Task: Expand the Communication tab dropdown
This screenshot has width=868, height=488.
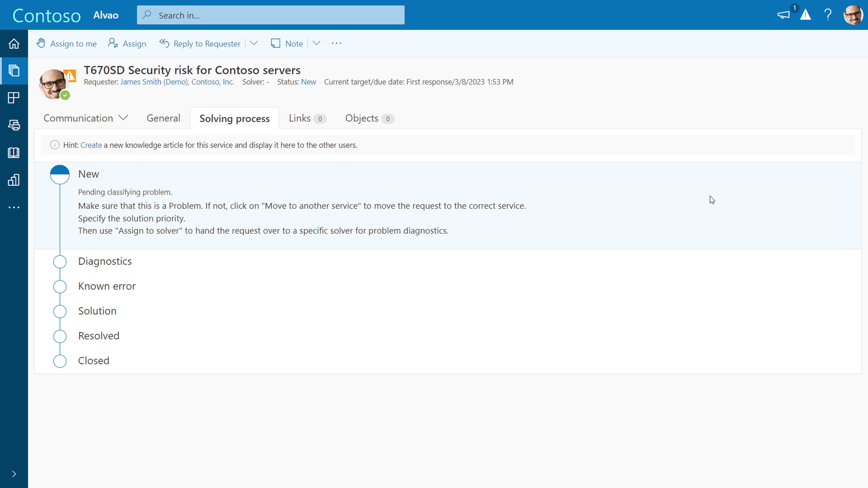Action: pyautogui.click(x=123, y=118)
